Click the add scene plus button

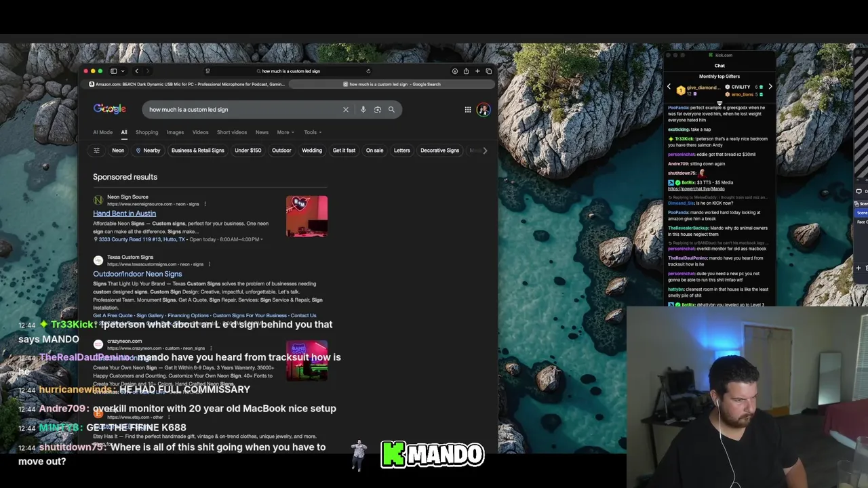click(x=859, y=268)
